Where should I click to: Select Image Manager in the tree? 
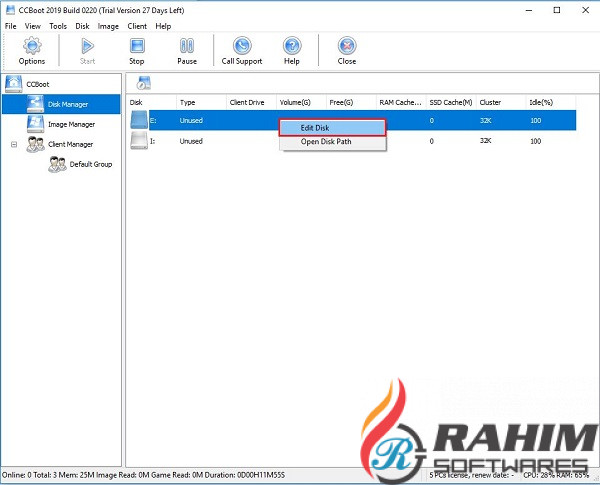[71, 124]
